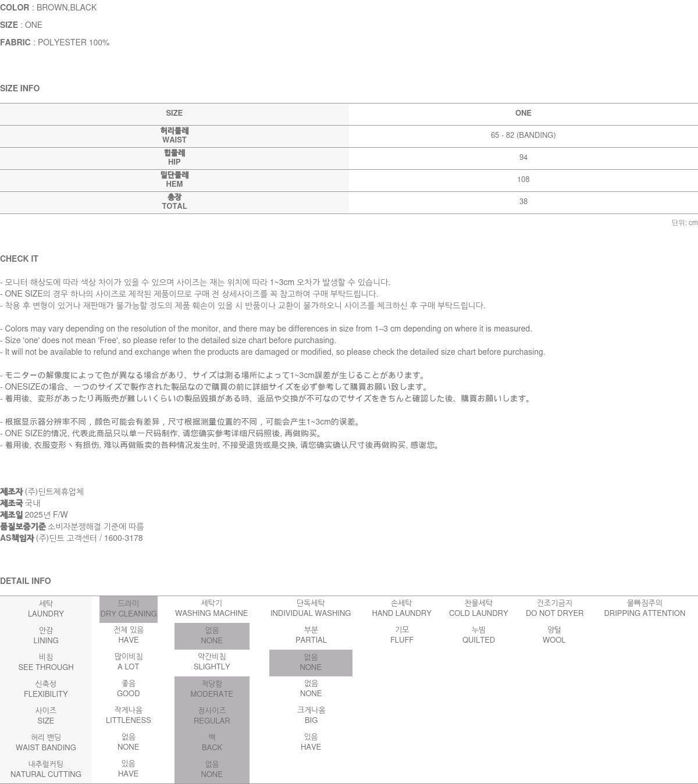Select the highlighted BACK waist banding cell
698x784 pixels.
(212, 743)
